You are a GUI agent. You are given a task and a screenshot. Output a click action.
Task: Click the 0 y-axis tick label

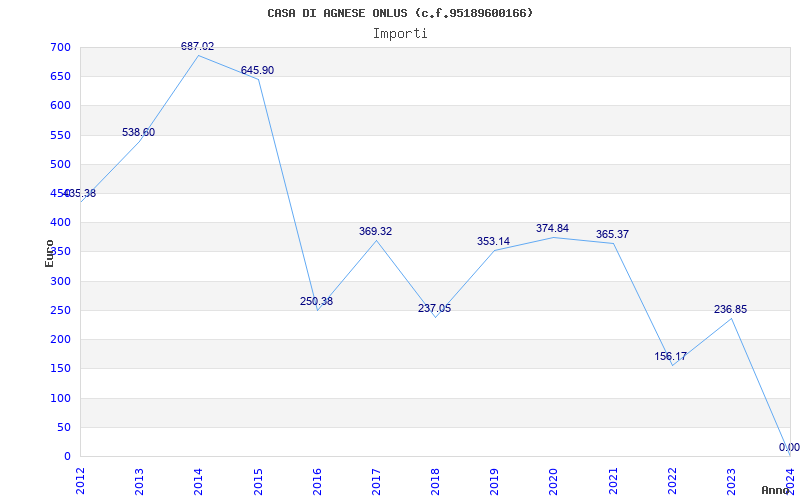click(67, 456)
